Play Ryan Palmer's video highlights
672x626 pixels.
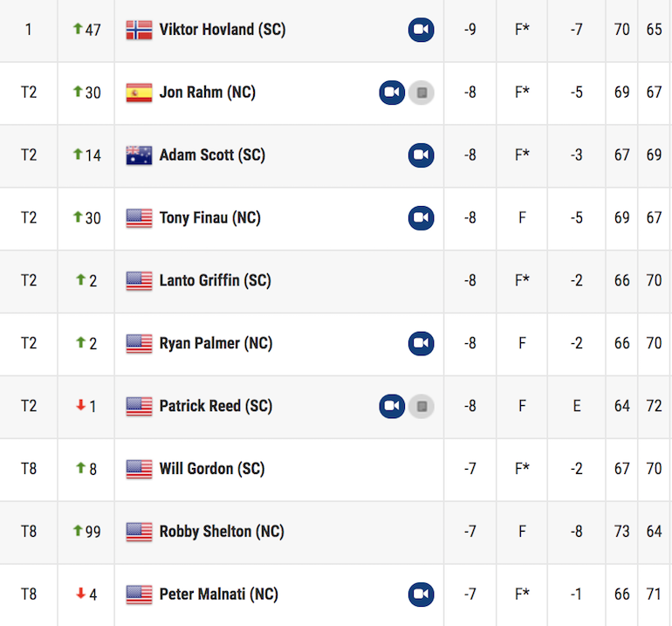click(x=421, y=344)
